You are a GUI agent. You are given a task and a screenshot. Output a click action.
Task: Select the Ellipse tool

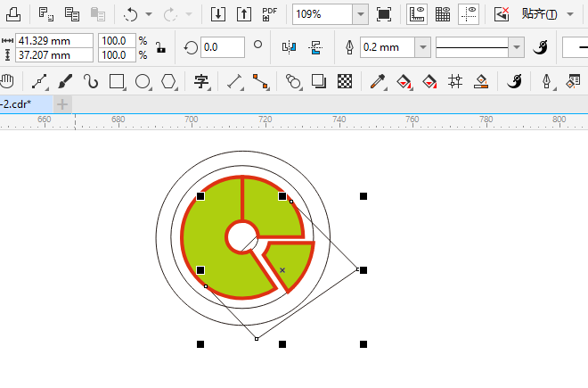143,82
